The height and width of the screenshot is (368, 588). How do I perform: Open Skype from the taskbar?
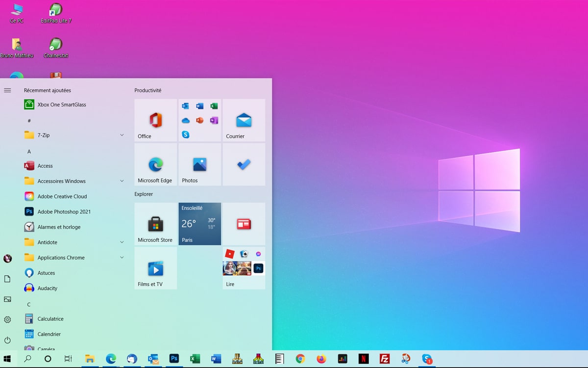(x=427, y=359)
